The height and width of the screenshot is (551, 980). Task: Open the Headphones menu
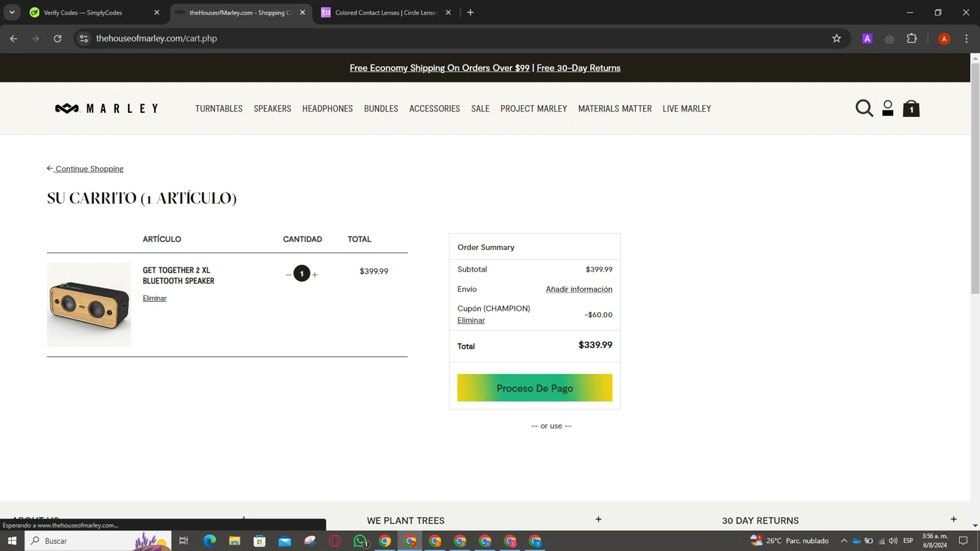(x=327, y=109)
